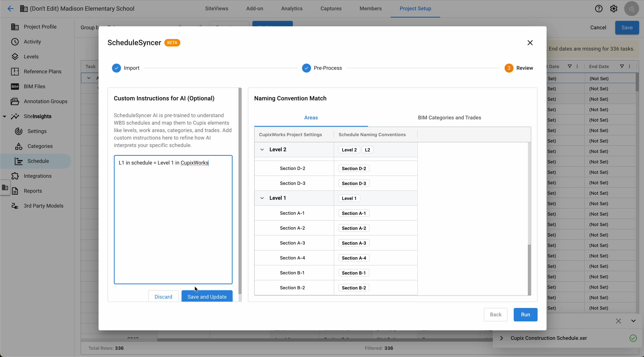Click the Save and Update button
The height and width of the screenshot is (357, 644).
(x=207, y=296)
